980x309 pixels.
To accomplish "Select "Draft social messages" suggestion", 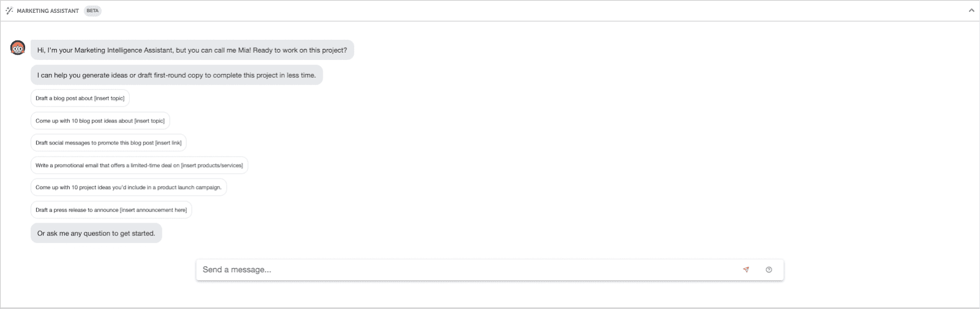I will click(108, 143).
